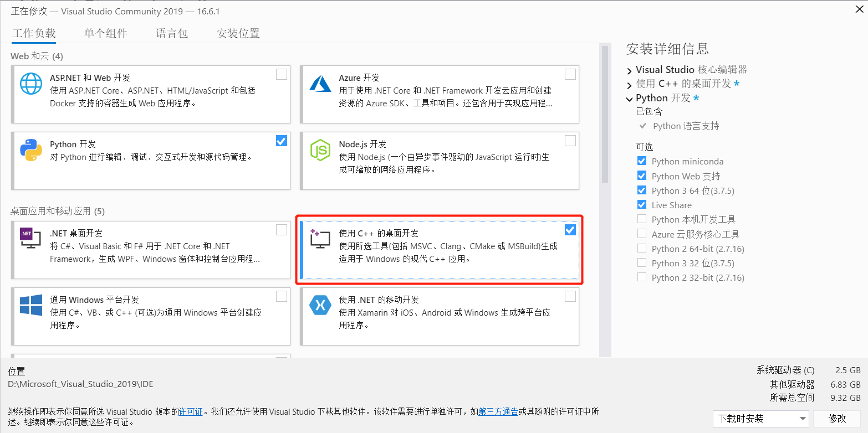The width and height of the screenshot is (868, 433).
Task: Uncheck the Python 开发 workload checkbox
Action: point(282,141)
